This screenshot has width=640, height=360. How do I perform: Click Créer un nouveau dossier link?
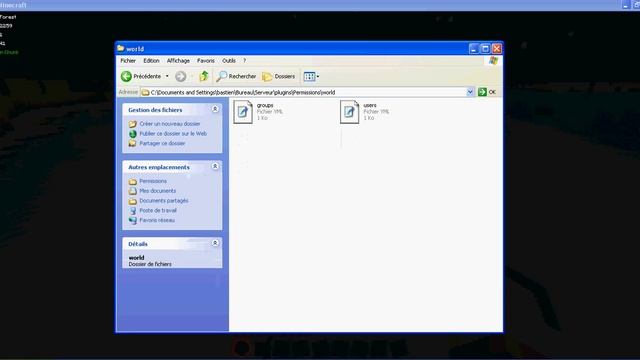tap(170, 124)
